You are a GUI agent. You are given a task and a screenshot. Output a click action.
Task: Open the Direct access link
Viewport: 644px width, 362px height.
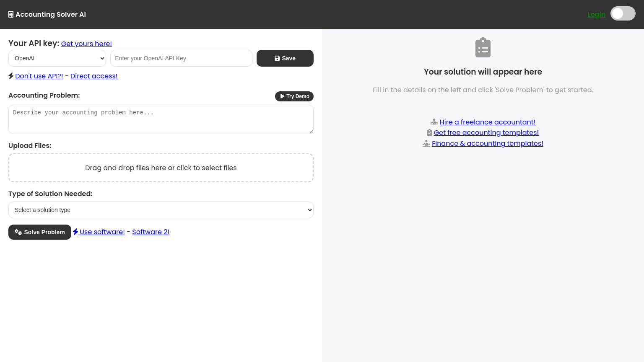point(94,76)
